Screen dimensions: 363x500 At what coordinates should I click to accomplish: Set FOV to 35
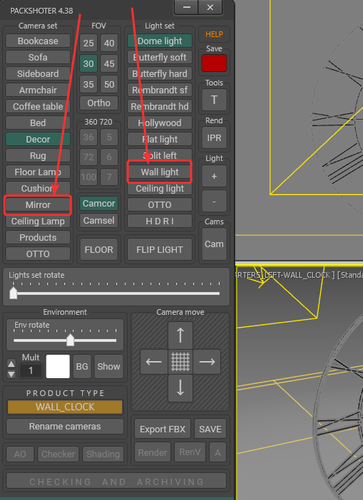coord(88,84)
